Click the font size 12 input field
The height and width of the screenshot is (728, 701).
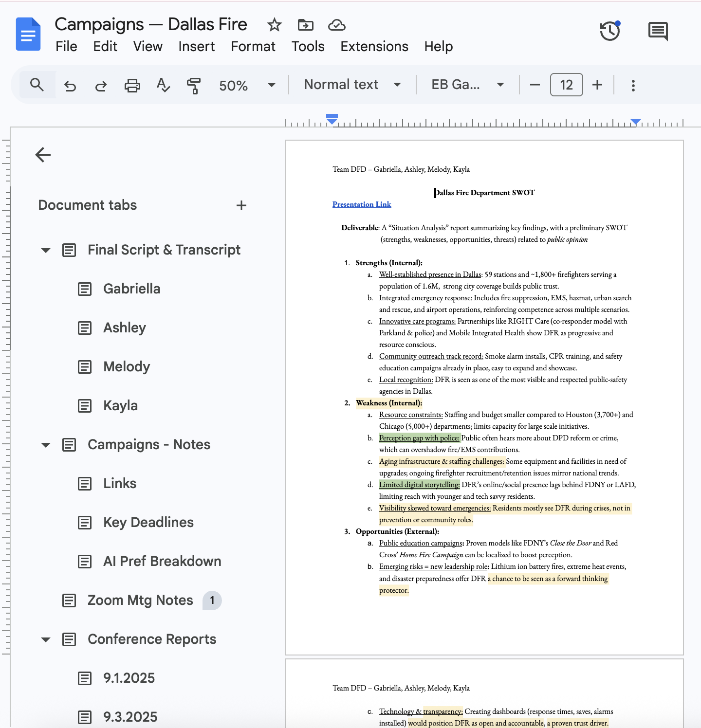coord(566,85)
